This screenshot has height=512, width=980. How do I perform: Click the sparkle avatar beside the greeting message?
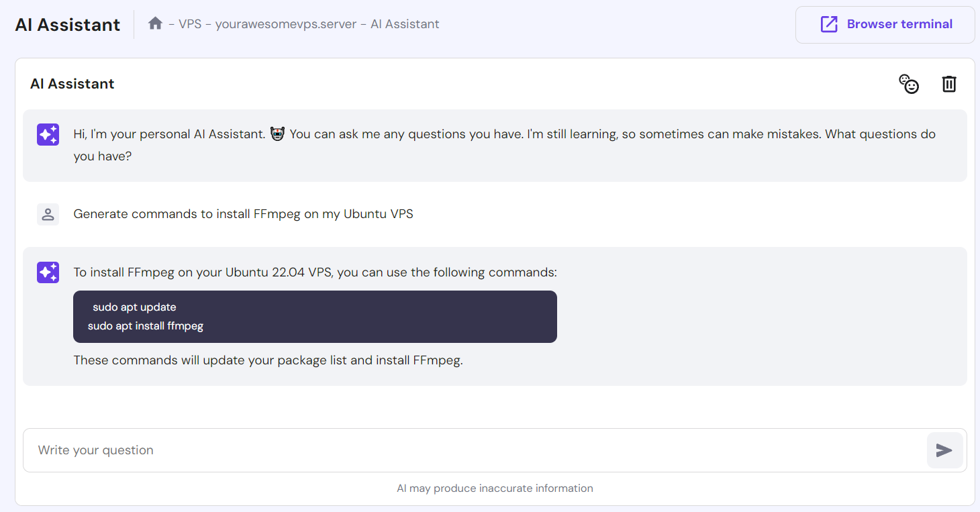pyautogui.click(x=48, y=135)
